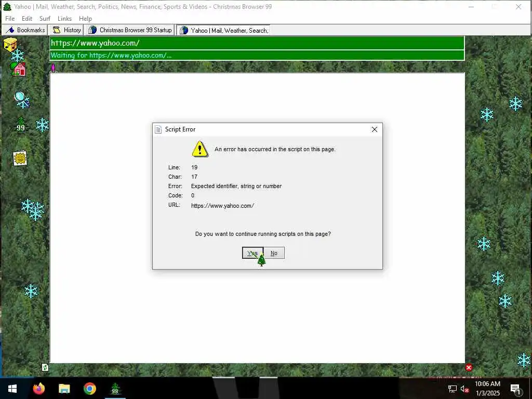Open the notification center icon
Screen dimensions: 532x399
tap(516, 389)
